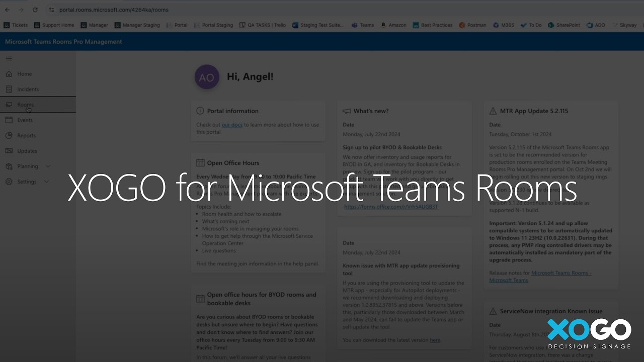The height and width of the screenshot is (362, 644).
Task: Open the Portal Staging bookmark
Action: pos(213,25)
